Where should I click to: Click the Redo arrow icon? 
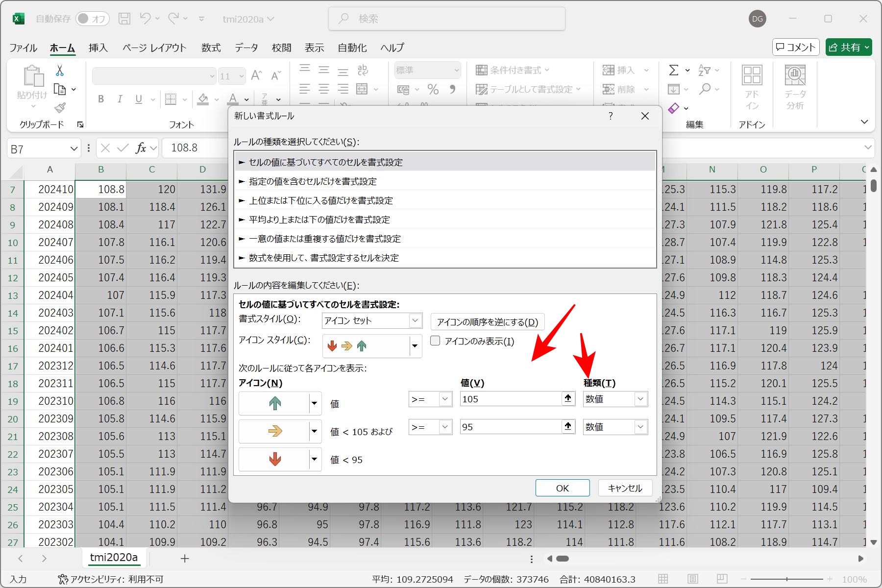click(x=173, y=19)
